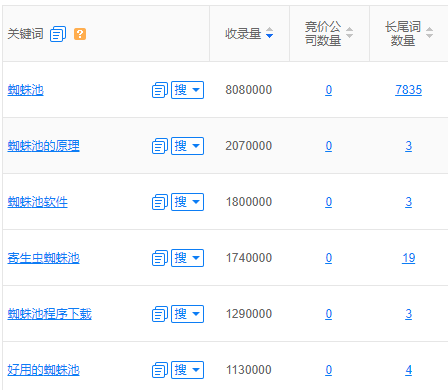The height and width of the screenshot is (390, 448).
Task: Open long-tail count 19 for 寄生虫蜘蛛池
Action: pyautogui.click(x=409, y=258)
